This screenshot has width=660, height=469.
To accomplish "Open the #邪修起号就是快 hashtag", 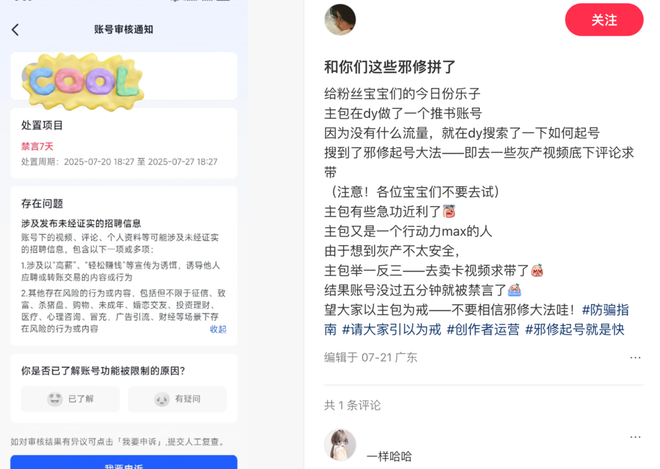I will 575,330.
